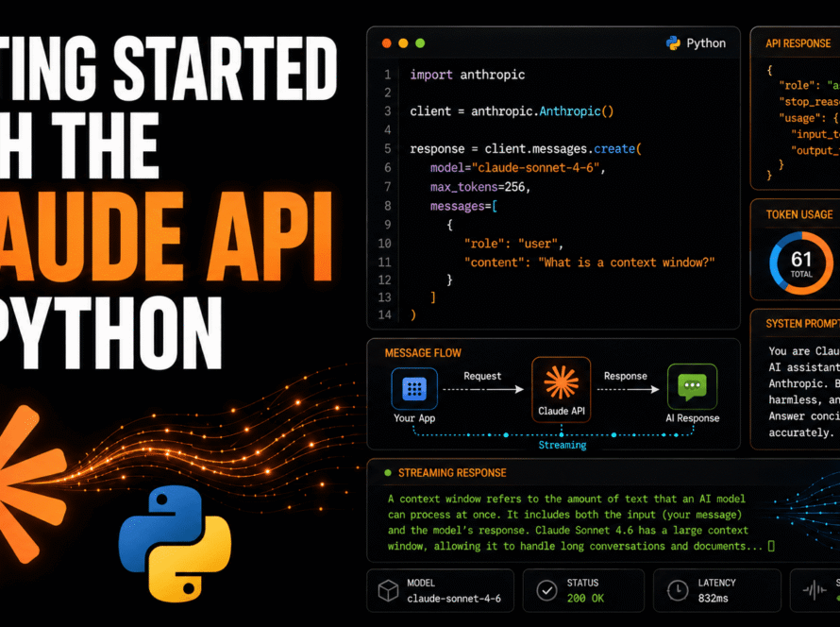Click the streaming cursor at end of response text
This screenshot has width=840, height=627.
771,546
